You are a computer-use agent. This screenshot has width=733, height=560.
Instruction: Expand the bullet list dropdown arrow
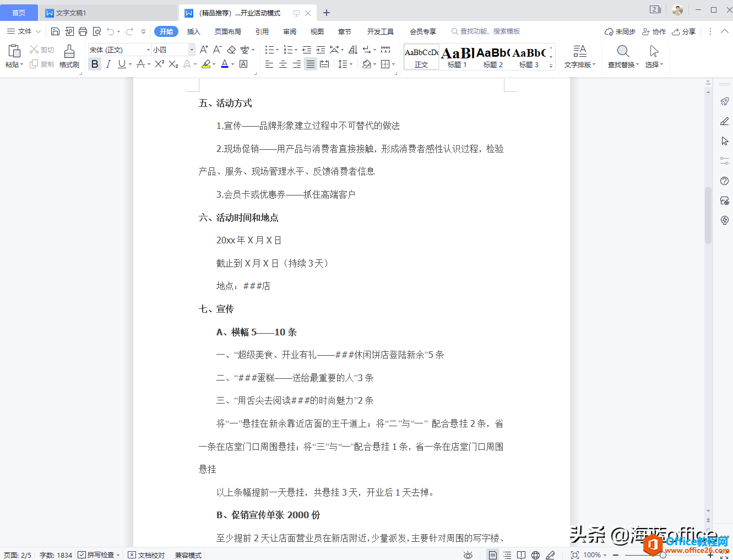(x=277, y=50)
